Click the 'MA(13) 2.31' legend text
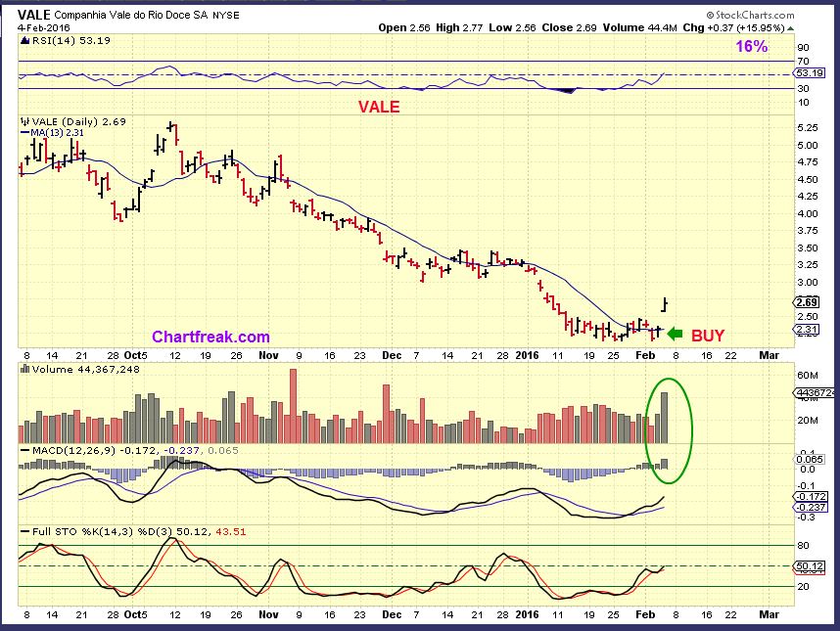Viewport: 840px width, 631px height. (x=58, y=133)
